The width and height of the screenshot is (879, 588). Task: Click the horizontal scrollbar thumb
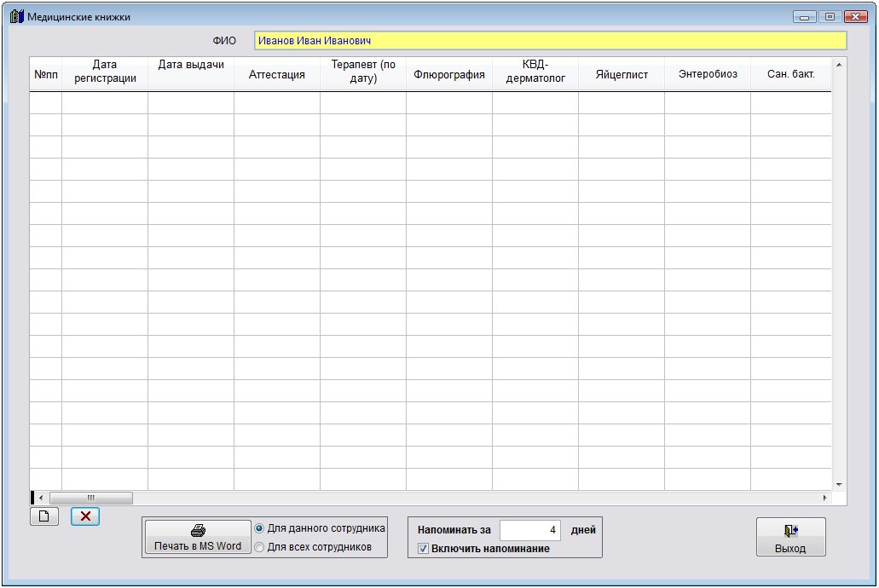pyautogui.click(x=91, y=498)
